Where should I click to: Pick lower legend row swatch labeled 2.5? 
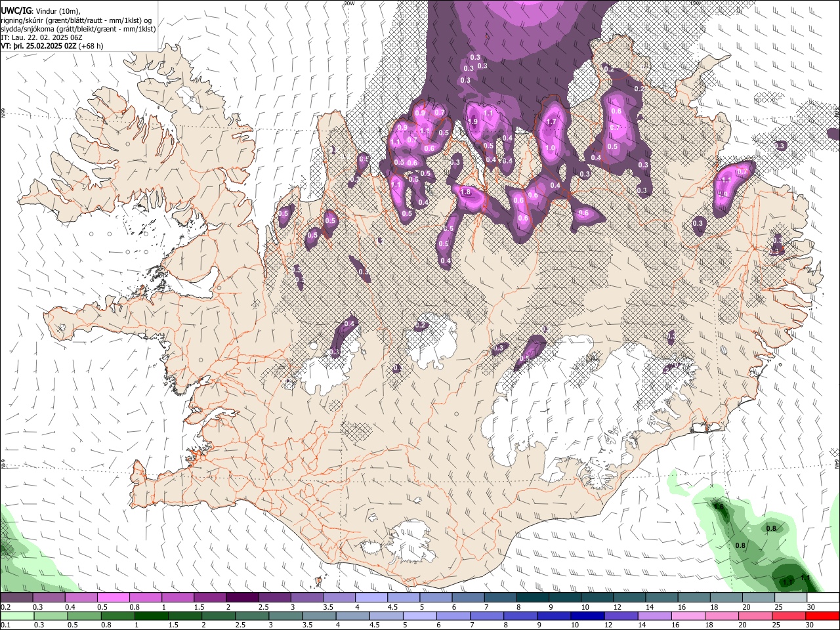(252, 616)
